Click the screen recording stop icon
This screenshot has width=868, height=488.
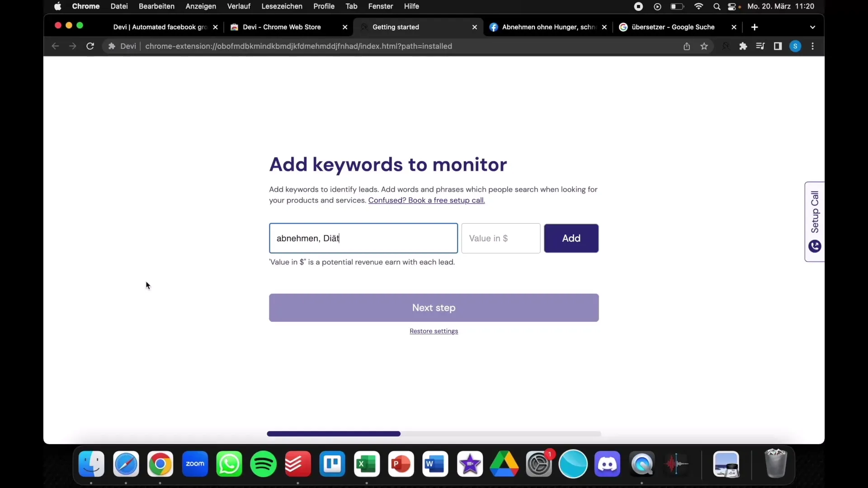coord(638,6)
